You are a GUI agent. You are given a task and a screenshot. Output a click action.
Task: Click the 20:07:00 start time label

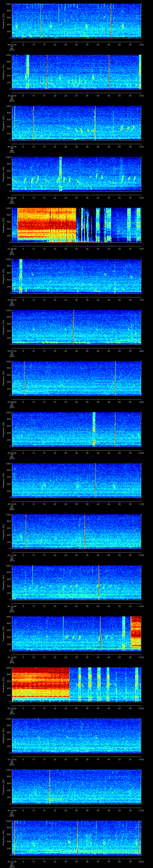pyautogui.click(x=12, y=351)
